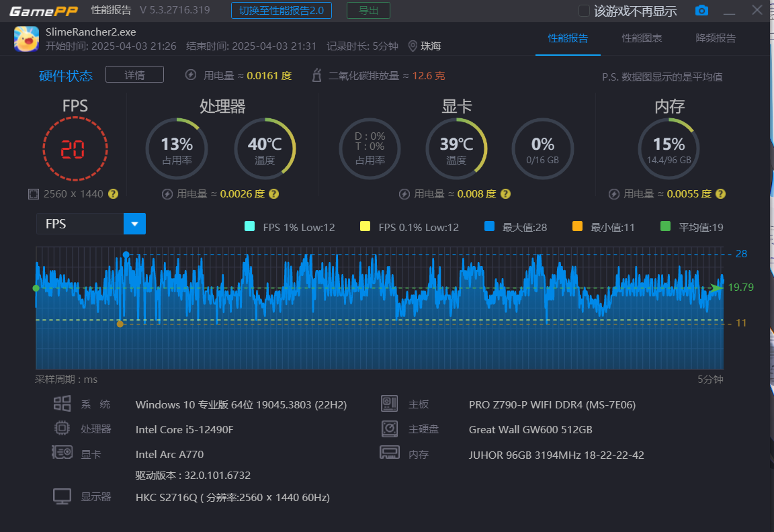This screenshot has height=532, width=774.
Task: Click the blue maximum value marker on chart
Action: pos(126,255)
